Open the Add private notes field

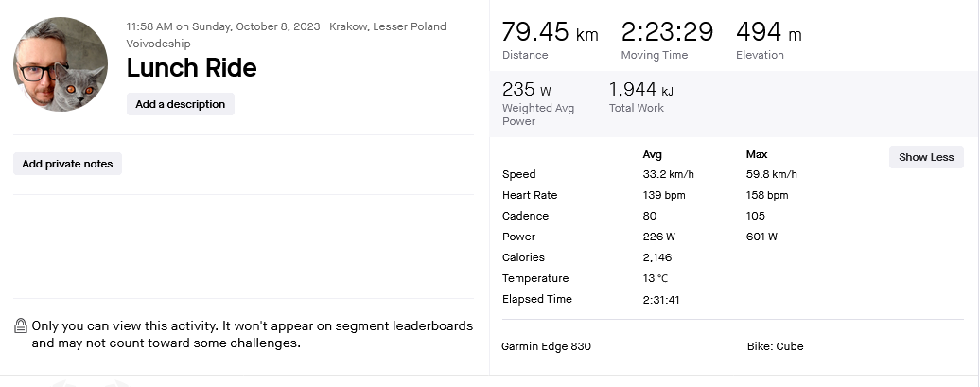coord(67,164)
